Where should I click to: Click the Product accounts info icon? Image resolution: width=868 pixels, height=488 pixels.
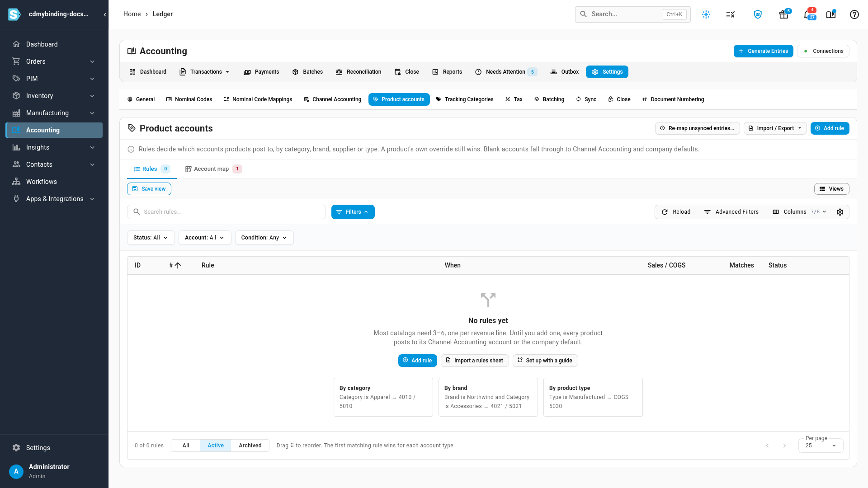coord(131,149)
